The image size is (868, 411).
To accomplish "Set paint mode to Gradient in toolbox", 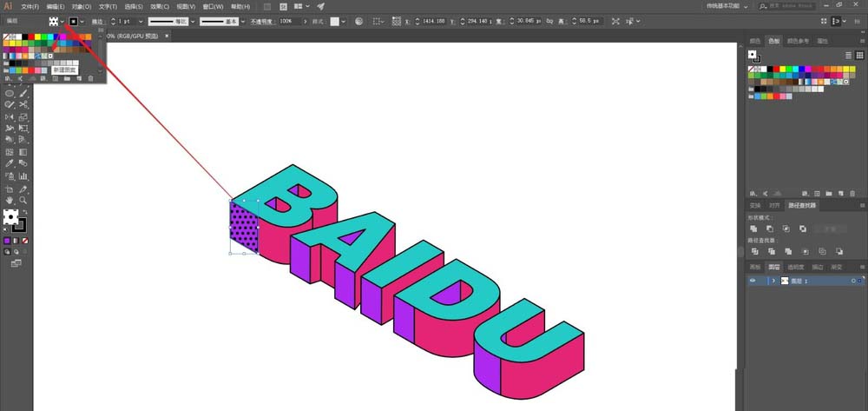I will [16, 241].
